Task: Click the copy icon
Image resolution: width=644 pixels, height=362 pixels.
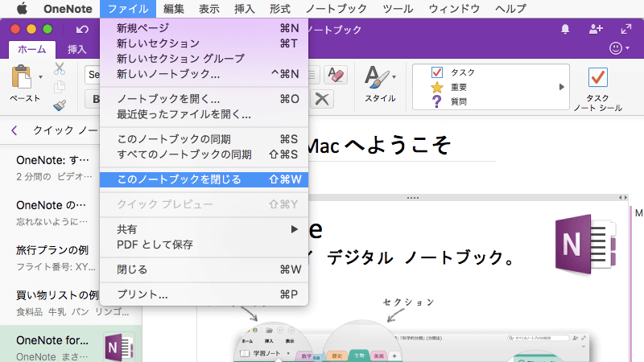Action: click(60, 87)
